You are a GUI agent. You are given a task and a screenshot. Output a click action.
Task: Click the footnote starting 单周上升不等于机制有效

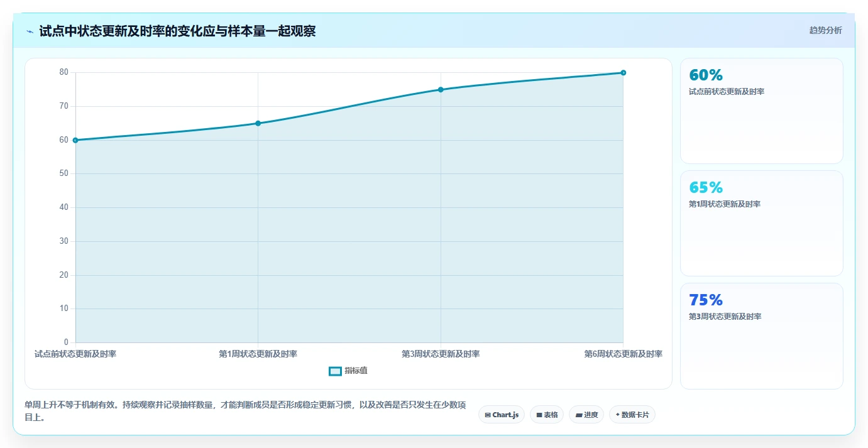[x=245, y=411]
